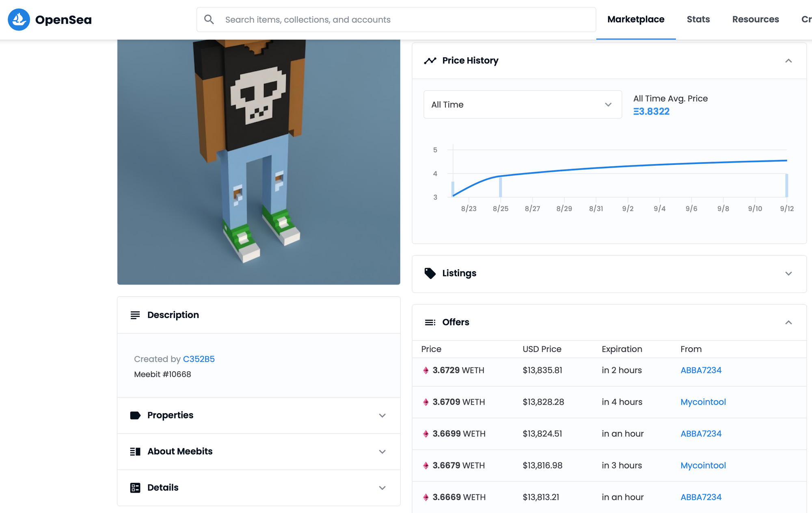Click the Details panel icon
The image size is (812, 513).
[x=135, y=488]
